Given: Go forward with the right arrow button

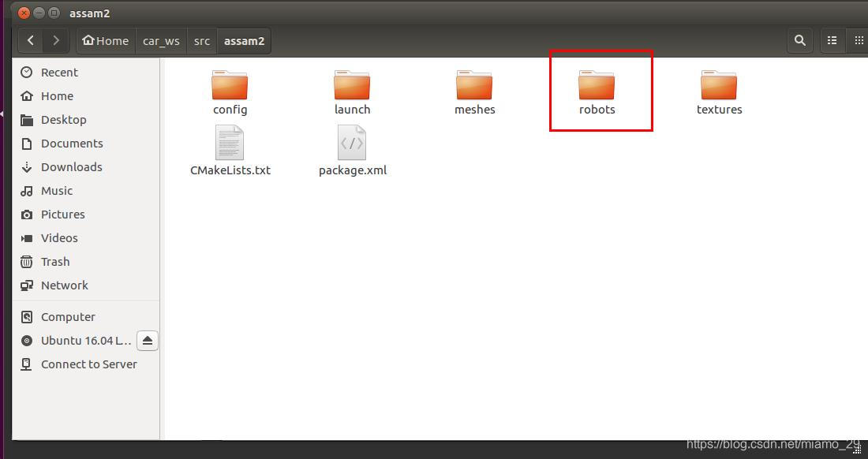Looking at the screenshot, I should pyautogui.click(x=56, y=40).
